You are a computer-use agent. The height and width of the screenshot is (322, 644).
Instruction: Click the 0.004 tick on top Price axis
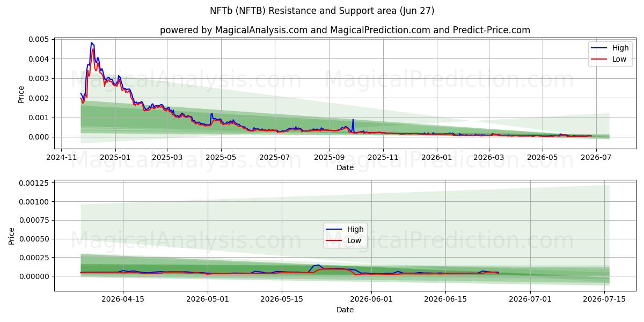pyautogui.click(x=39, y=59)
